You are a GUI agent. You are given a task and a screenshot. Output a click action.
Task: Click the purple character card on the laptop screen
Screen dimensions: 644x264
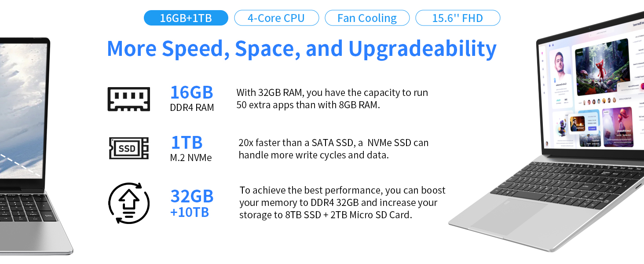point(618,127)
